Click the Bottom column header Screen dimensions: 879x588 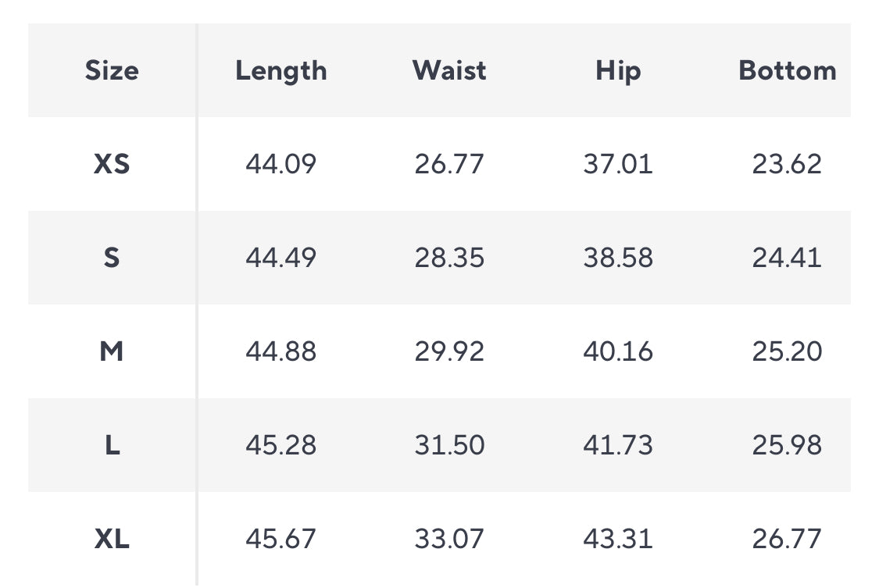click(787, 70)
